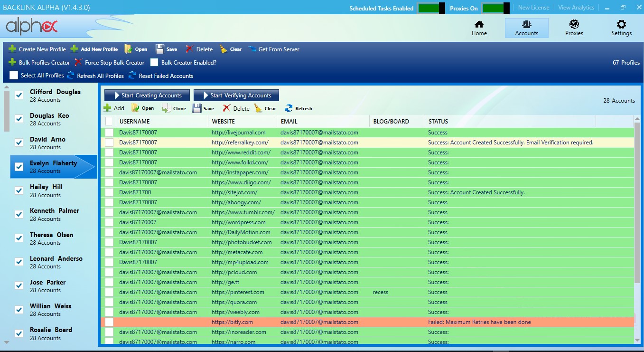Click 'Failed: Maximum Retries have been done' status
This screenshot has height=352, width=644.
click(479, 322)
